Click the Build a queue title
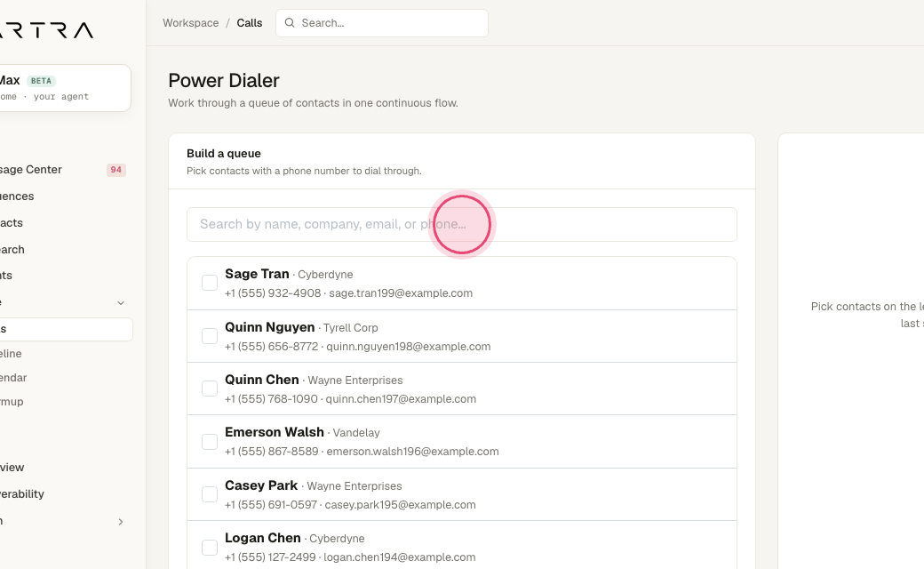Viewport: 924px width, 569px height. click(224, 153)
